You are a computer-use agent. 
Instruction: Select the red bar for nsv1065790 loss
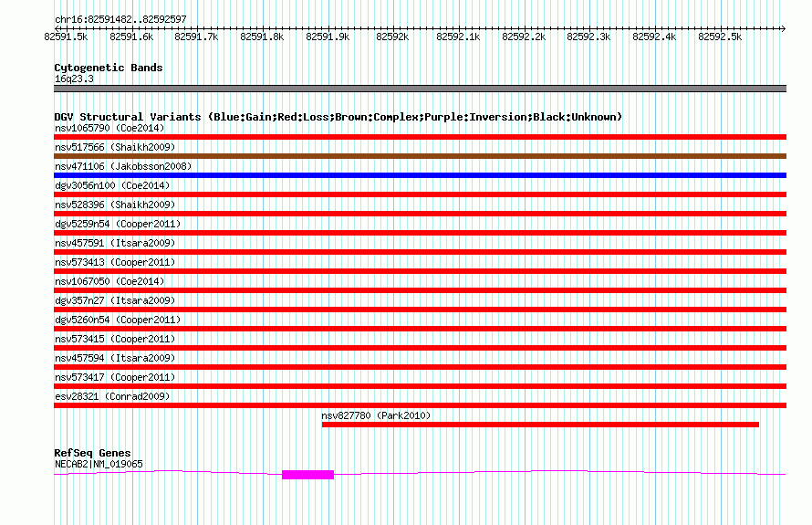[x=420, y=137]
